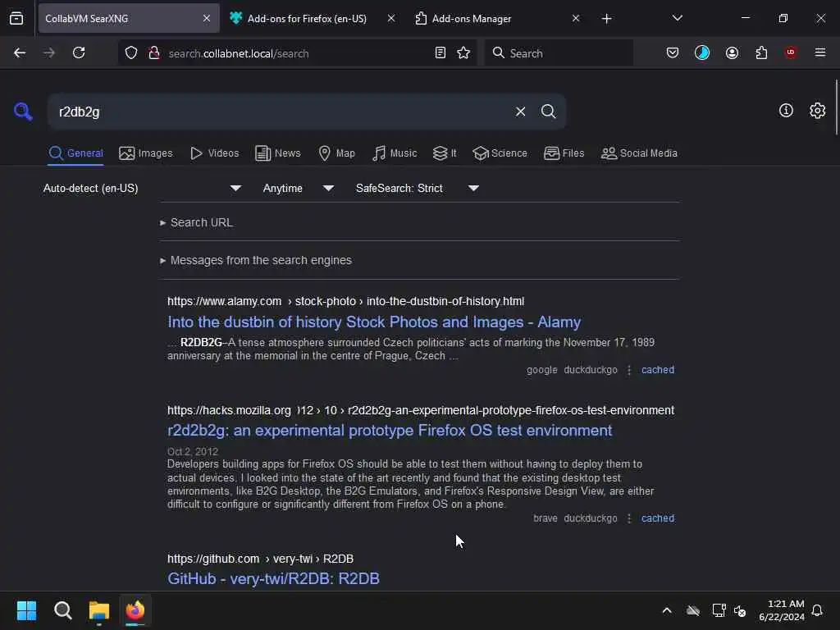Open SearXNG preferences gear icon
The image size is (840, 630).
click(817, 111)
